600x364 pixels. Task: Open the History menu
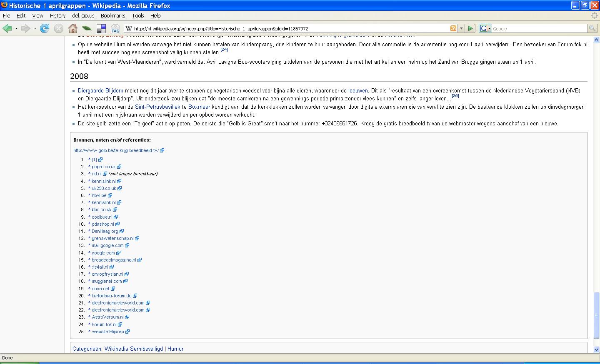click(57, 15)
